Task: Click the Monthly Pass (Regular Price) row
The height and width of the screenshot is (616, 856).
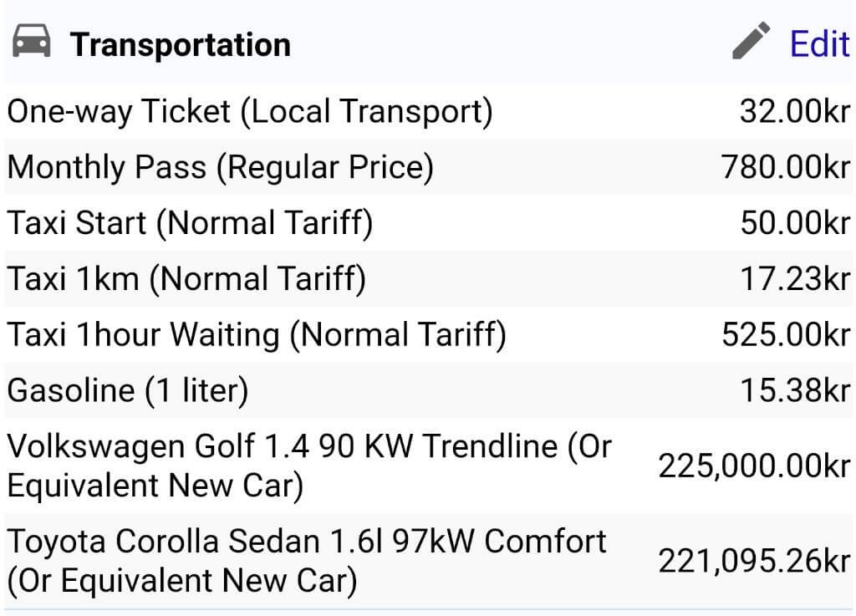Action: tap(428, 167)
